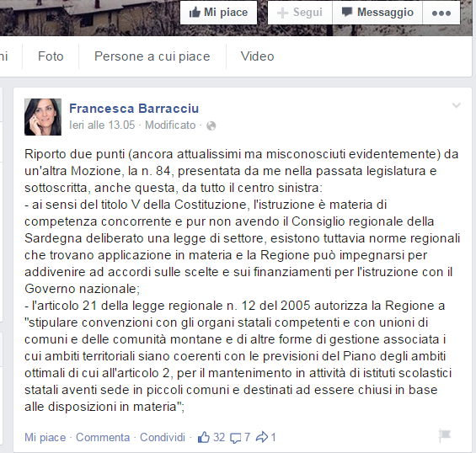Click the Condividi link below the post
Image resolution: width=476 pixels, height=453 pixels.
point(163,438)
